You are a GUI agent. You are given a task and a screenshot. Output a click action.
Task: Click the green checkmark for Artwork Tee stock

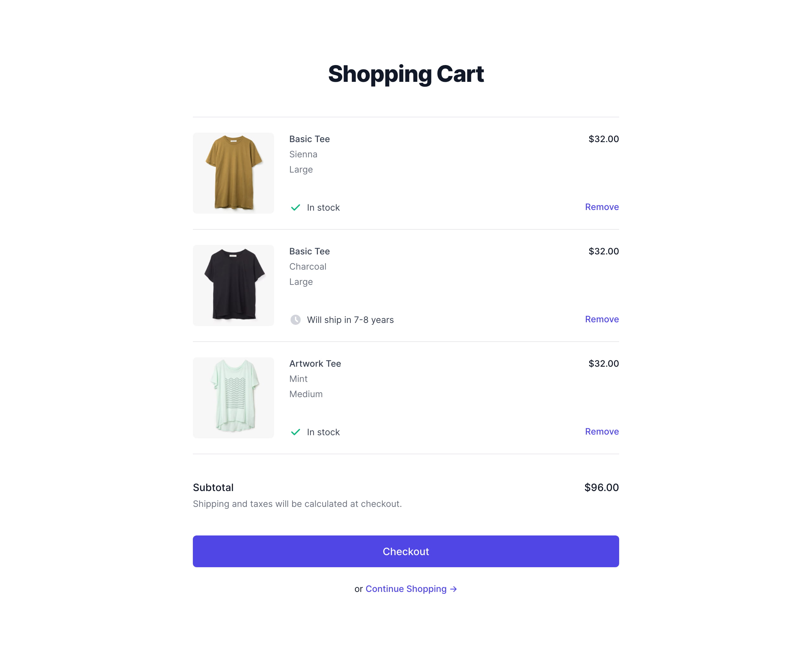pos(296,432)
